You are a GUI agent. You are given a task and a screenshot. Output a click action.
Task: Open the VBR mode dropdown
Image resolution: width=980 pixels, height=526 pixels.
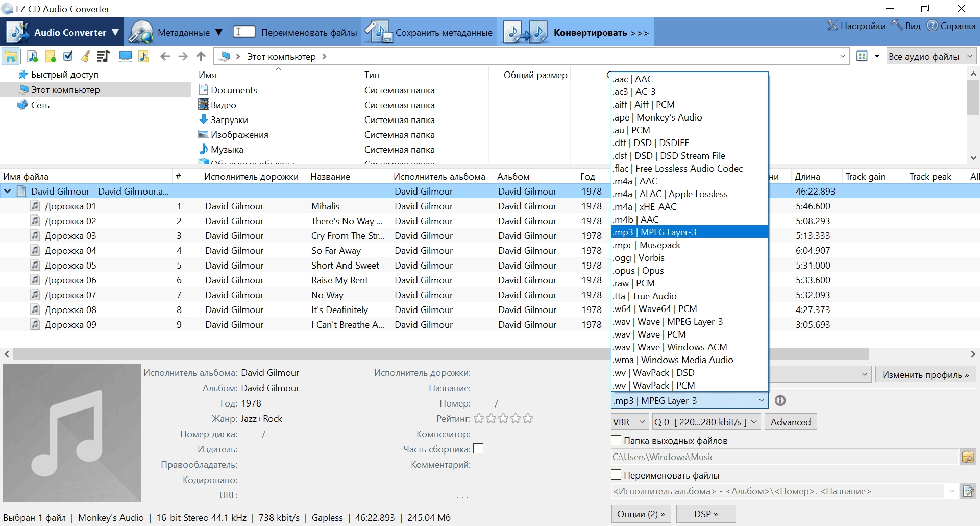(x=629, y=422)
